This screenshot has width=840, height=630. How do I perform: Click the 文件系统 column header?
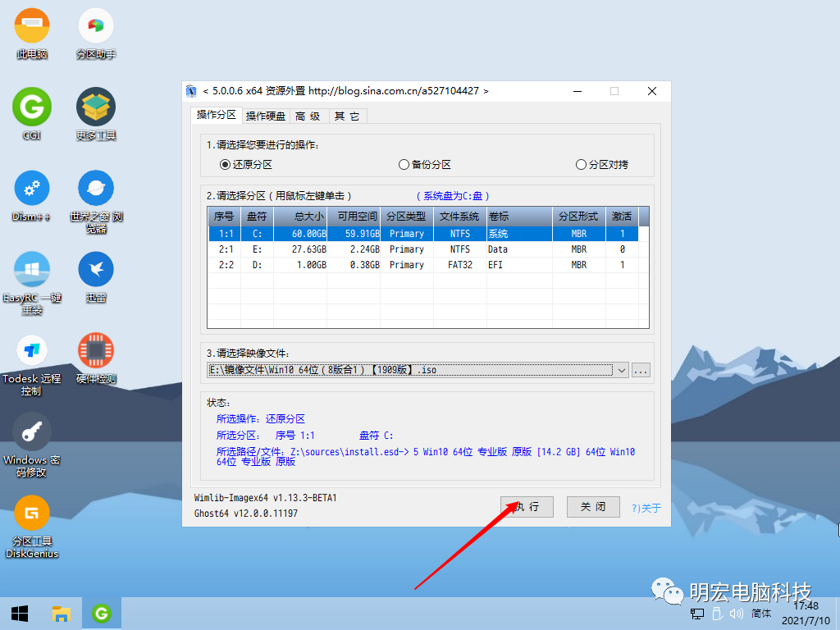coord(459,217)
